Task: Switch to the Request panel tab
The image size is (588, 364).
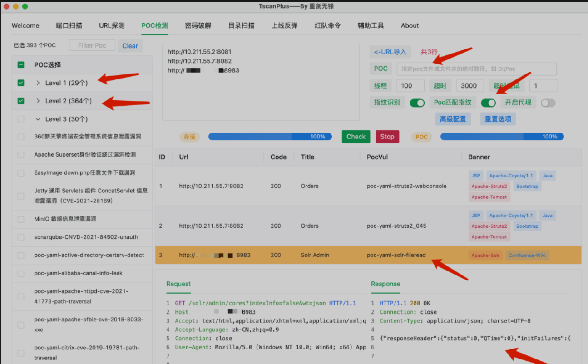Action: tap(178, 284)
